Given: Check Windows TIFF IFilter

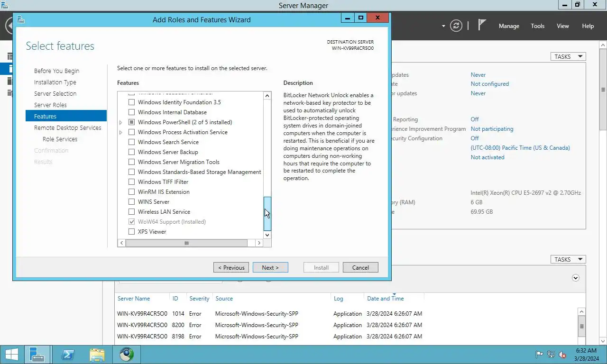Looking at the screenshot, I should pyautogui.click(x=132, y=182).
